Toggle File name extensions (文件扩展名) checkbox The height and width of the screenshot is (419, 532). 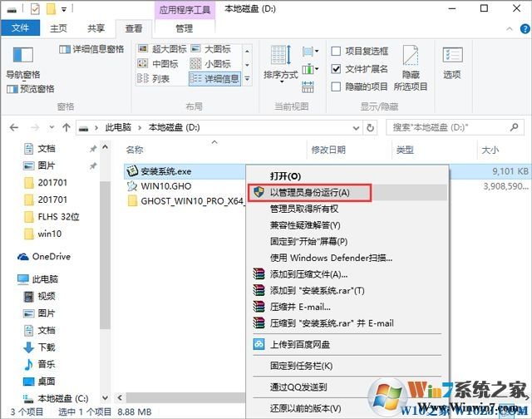click(x=337, y=69)
